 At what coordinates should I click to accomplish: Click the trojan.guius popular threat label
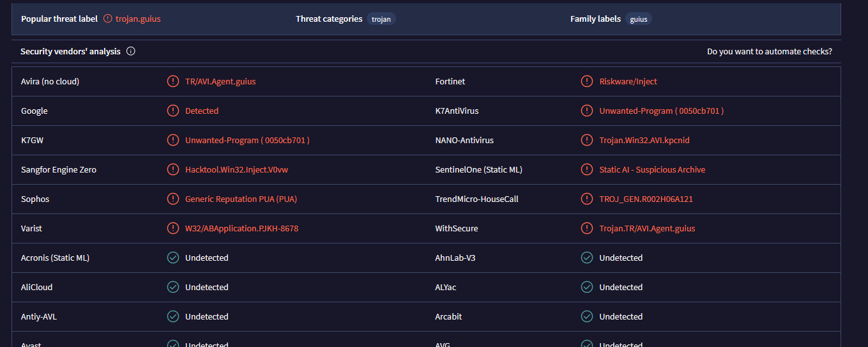tap(138, 19)
